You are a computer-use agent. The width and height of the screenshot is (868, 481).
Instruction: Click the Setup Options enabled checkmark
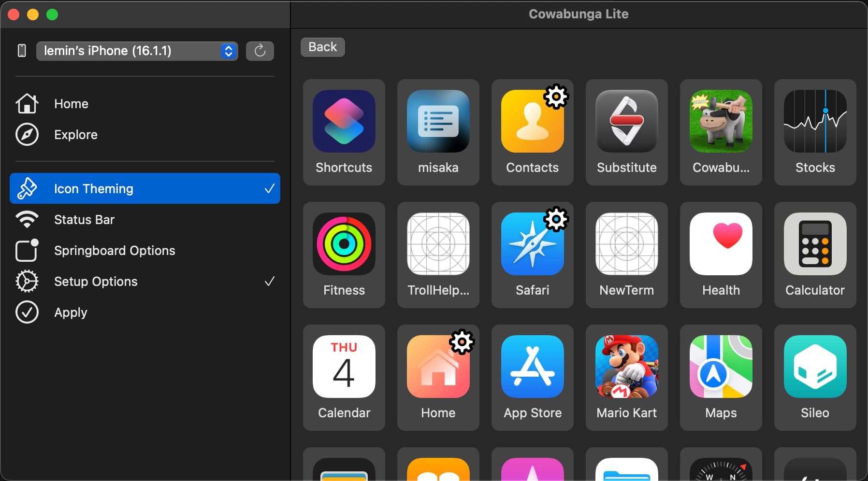tap(270, 281)
